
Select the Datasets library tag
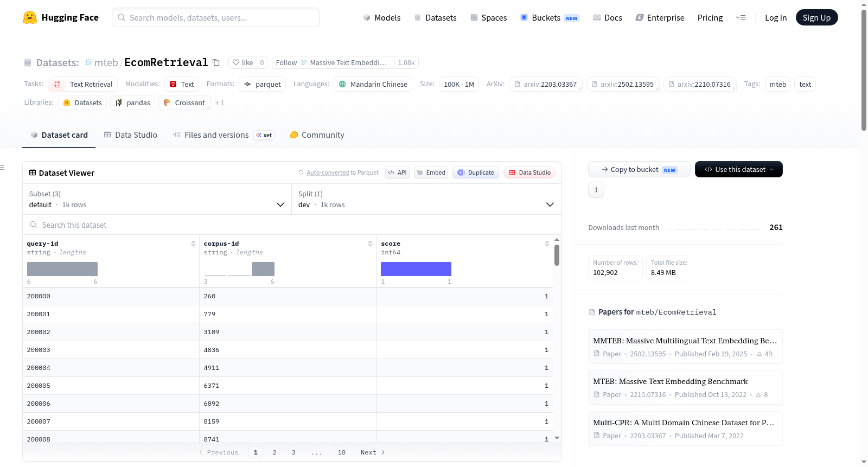(x=82, y=103)
